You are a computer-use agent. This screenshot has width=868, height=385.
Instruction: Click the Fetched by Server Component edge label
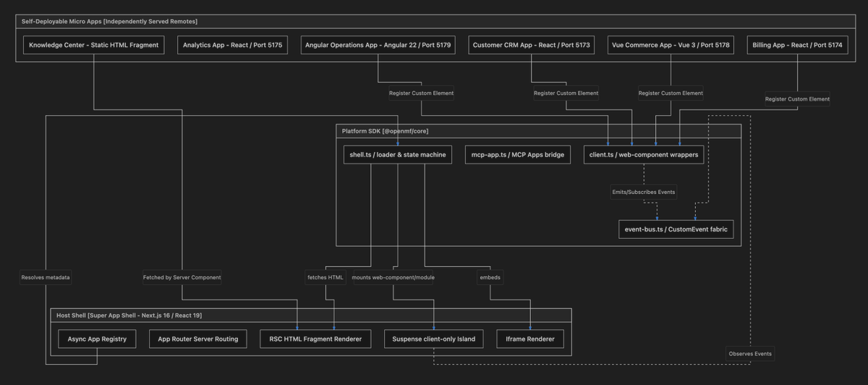[182, 277]
